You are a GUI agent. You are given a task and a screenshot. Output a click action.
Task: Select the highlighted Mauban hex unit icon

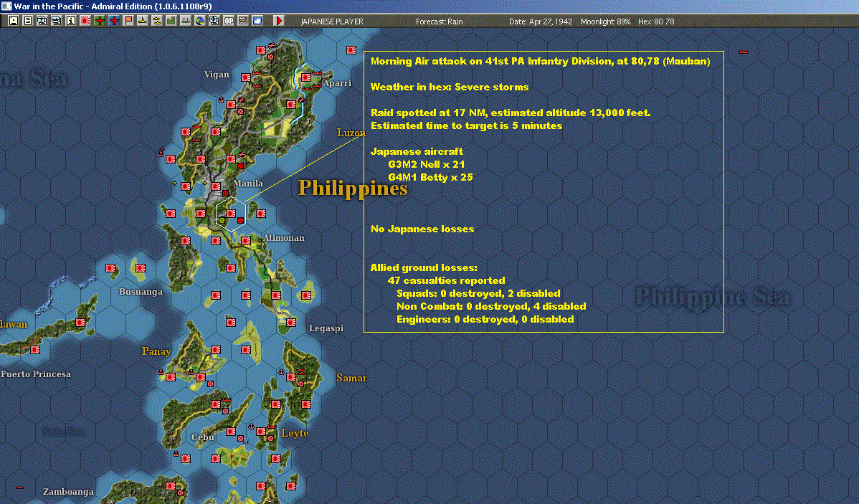(231, 214)
